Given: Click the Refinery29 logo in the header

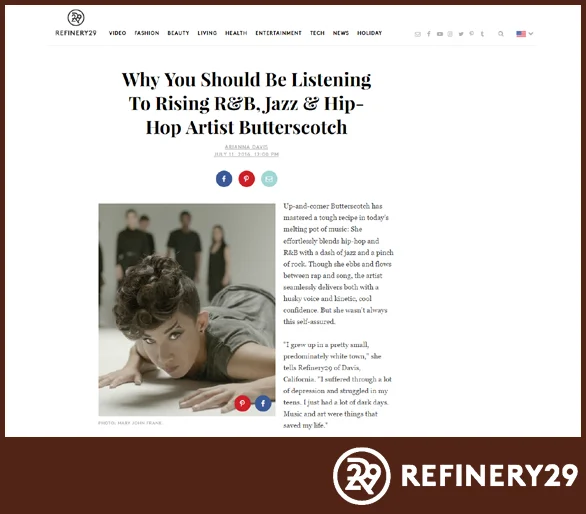Looking at the screenshot, I should coord(76,23).
